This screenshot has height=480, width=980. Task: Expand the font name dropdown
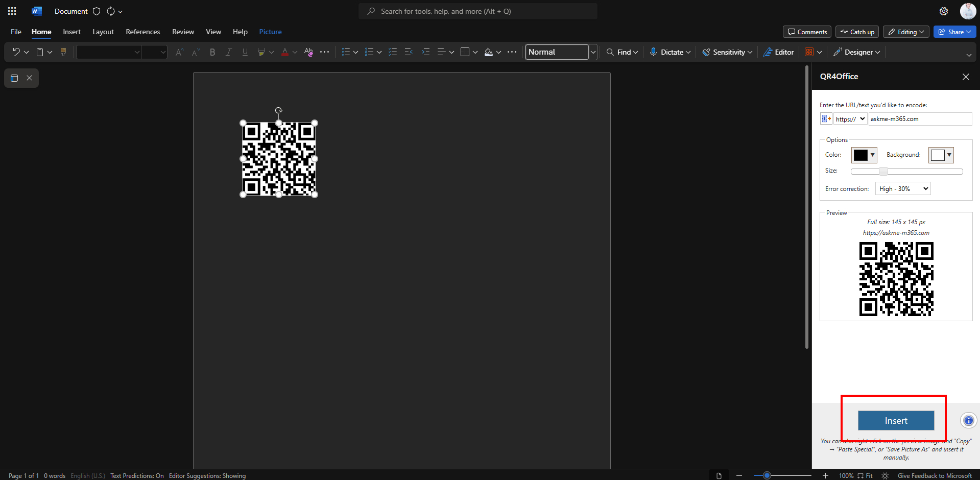click(x=137, y=52)
